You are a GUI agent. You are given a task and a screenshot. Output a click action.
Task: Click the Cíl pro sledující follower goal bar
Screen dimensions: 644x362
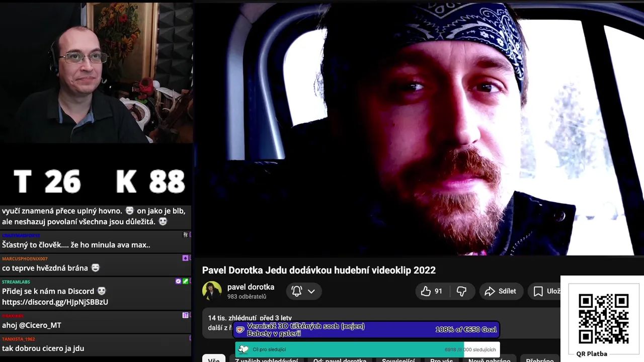367,349
